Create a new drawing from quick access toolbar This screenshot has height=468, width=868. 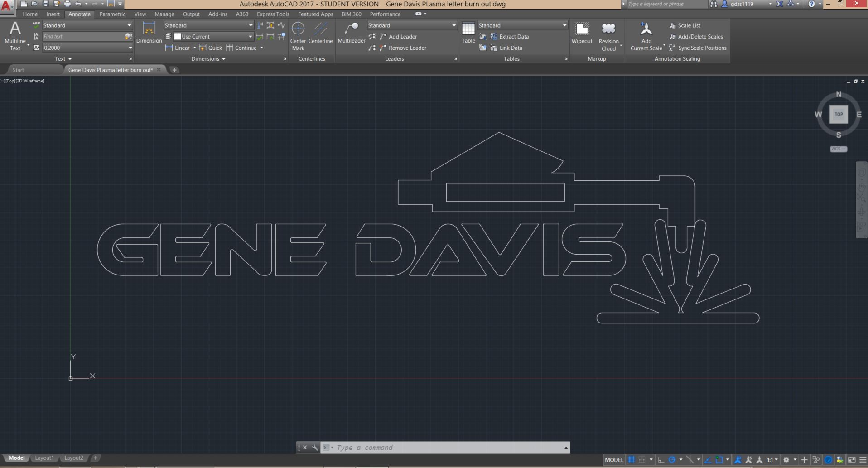(x=24, y=4)
